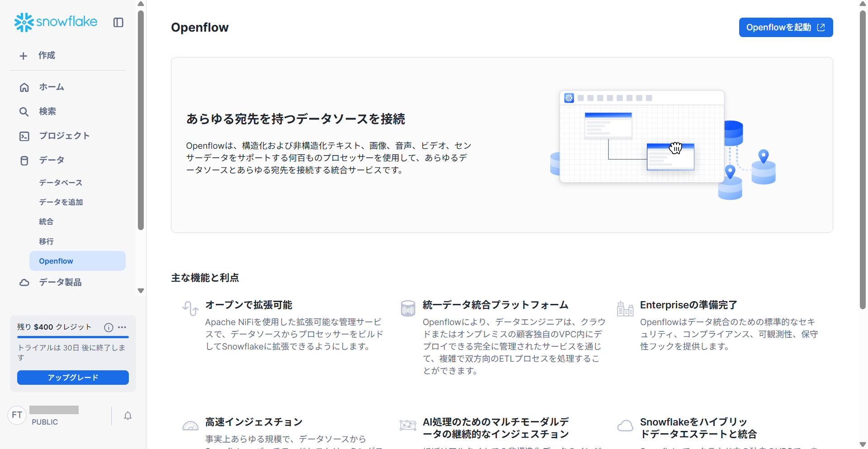Click the プロジェクト terminal icon
Image resolution: width=868 pixels, height=449 pixels.
(24, 136)
